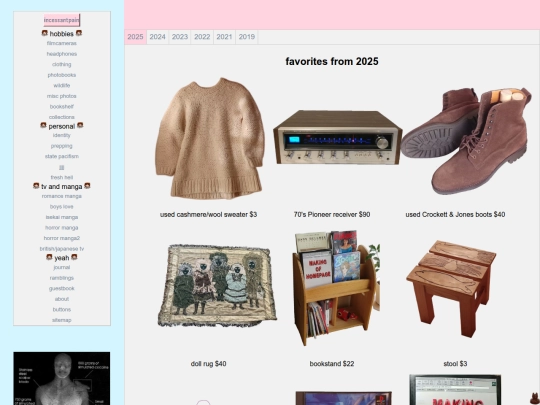This screenshot has width=540, height=405.
Task: Switch to the 2022 tab
Action: click(x=202, y=37)
